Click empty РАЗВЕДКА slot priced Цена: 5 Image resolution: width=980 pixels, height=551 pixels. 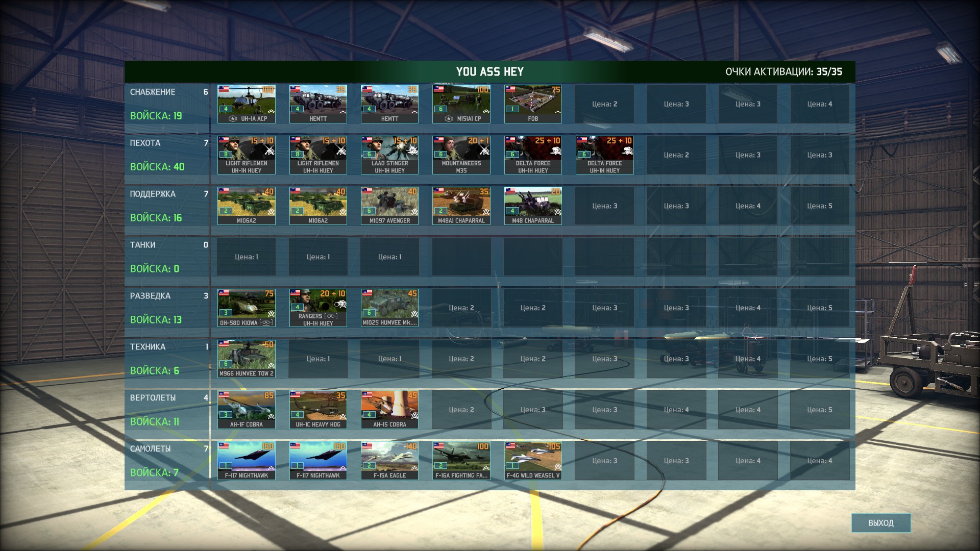point(819,308)
